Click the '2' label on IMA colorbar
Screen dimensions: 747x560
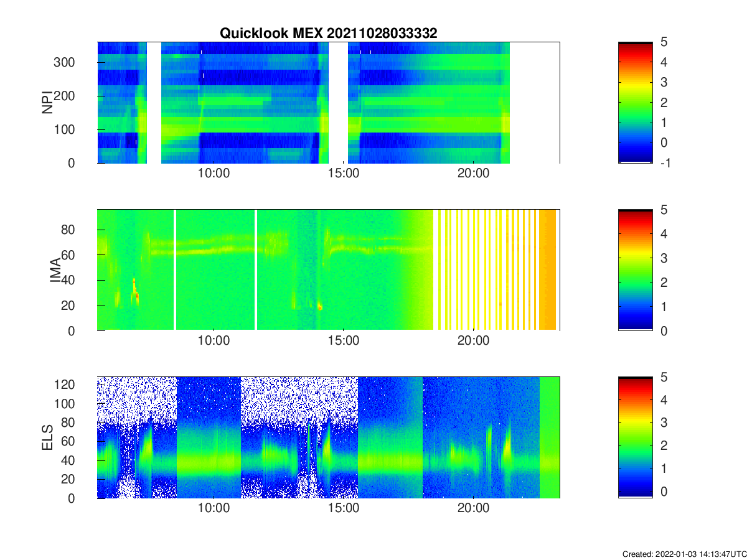pos(664,282)
